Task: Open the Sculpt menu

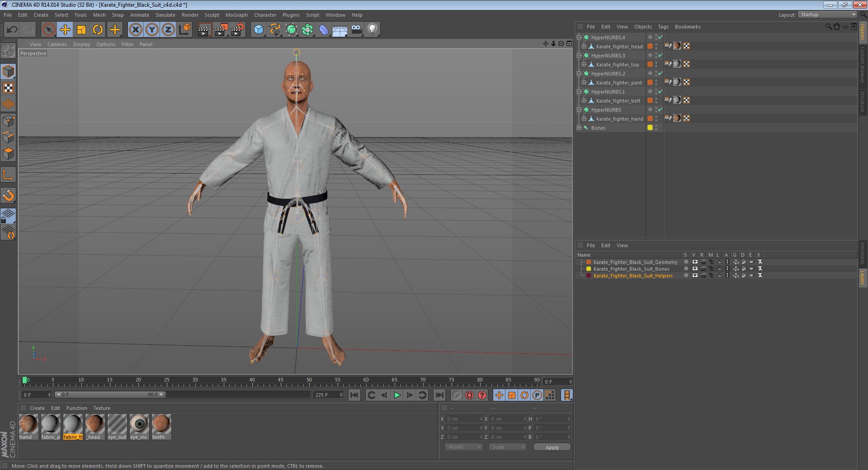Action: pos(212,15)
